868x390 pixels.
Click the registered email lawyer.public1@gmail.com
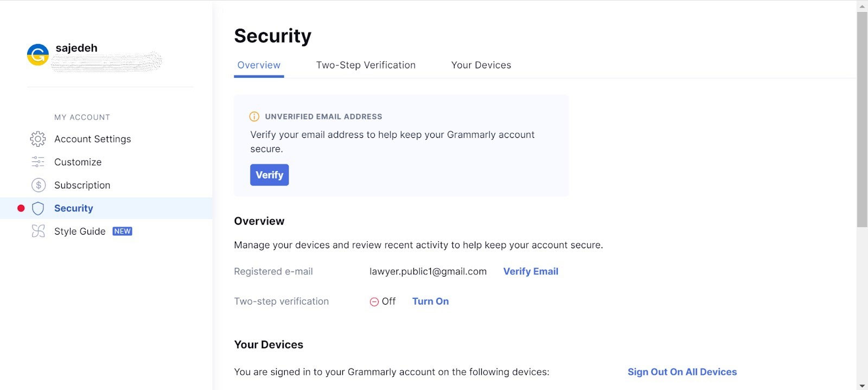(x=428, y=272)
